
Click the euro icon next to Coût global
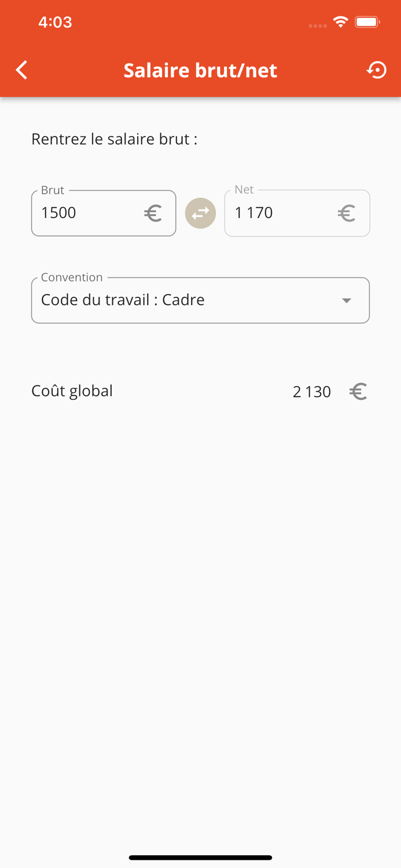[x=358, y=391]
